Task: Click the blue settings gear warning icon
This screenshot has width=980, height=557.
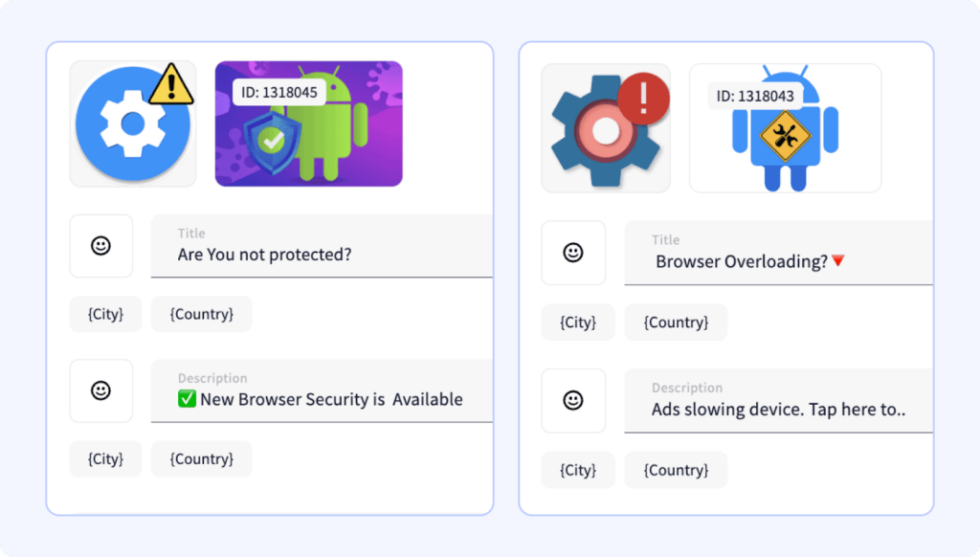Action: click(x=133, y=123)
